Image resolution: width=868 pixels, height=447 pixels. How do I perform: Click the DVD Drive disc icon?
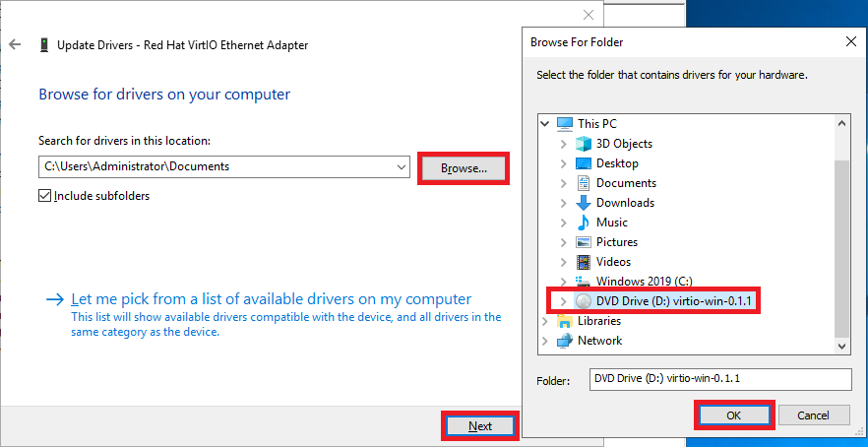coord(584,300)
